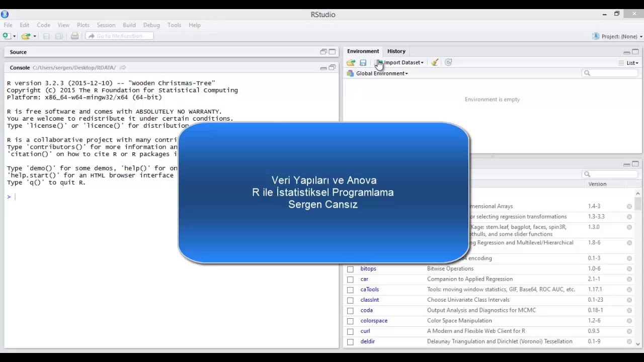The height and width of the screenshot is (362, 644).
Task: Remove the car package with its X icon
Action: [x=629, y=280]
